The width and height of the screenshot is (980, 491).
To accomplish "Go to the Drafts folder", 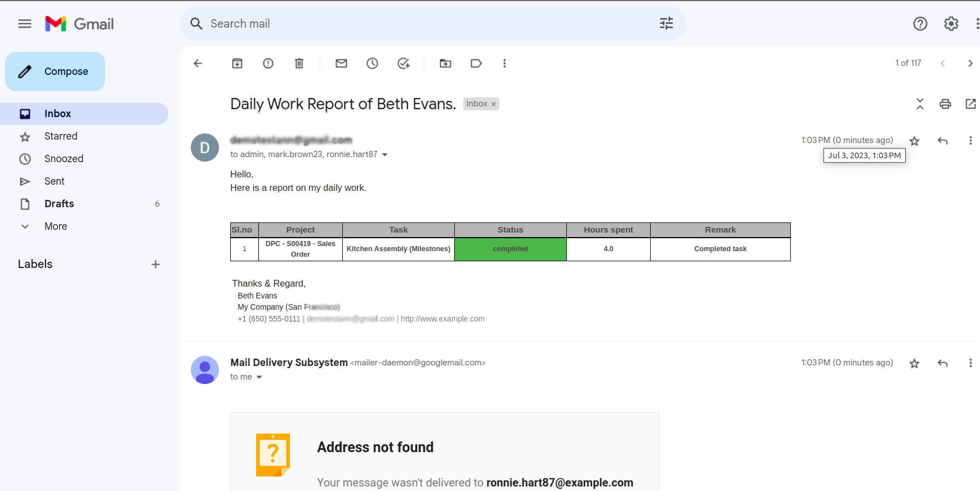I will coord(59,204).
